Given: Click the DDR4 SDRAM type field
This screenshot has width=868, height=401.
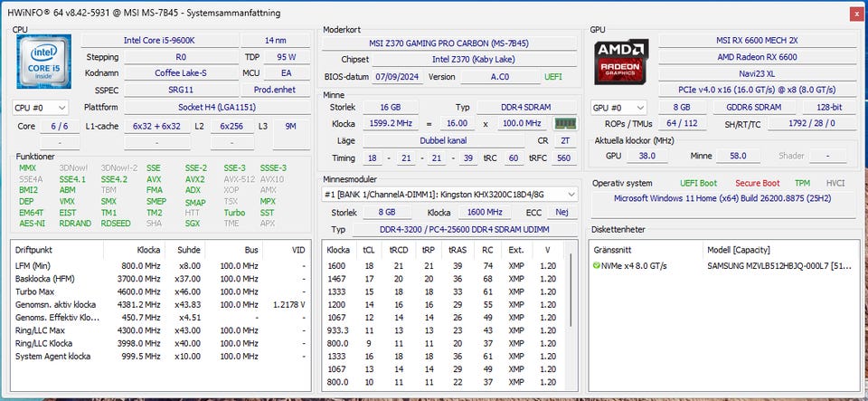Looking at the screenshot, I should pyautogui.click(x=525, y=108).
